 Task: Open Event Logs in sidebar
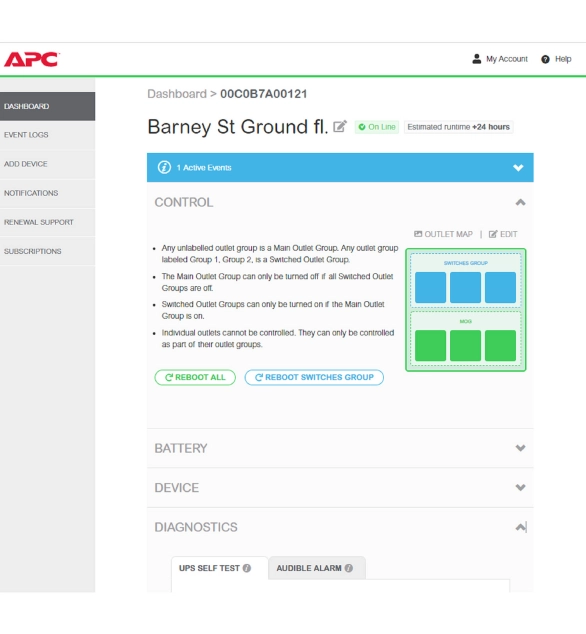[47, 135]
